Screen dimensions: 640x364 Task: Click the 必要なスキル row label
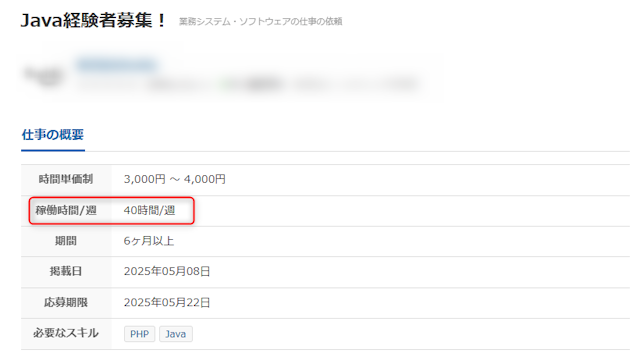pyautogui.click(x=66, y=333)
